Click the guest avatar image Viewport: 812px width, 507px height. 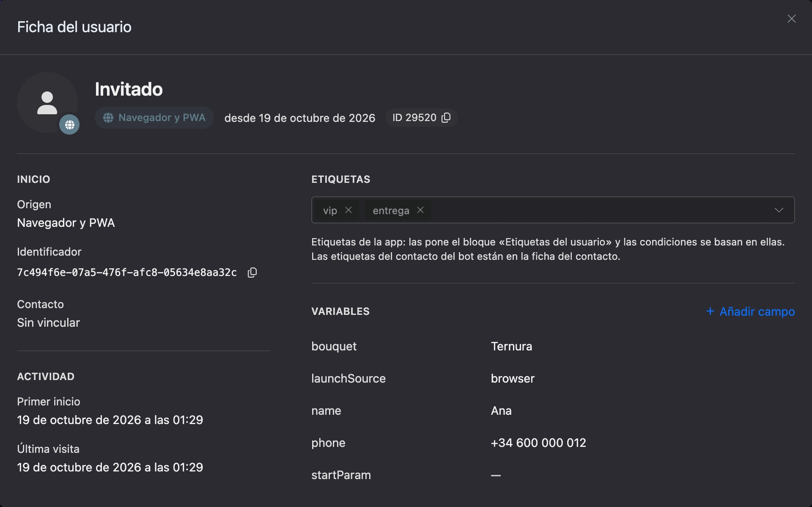47,102
